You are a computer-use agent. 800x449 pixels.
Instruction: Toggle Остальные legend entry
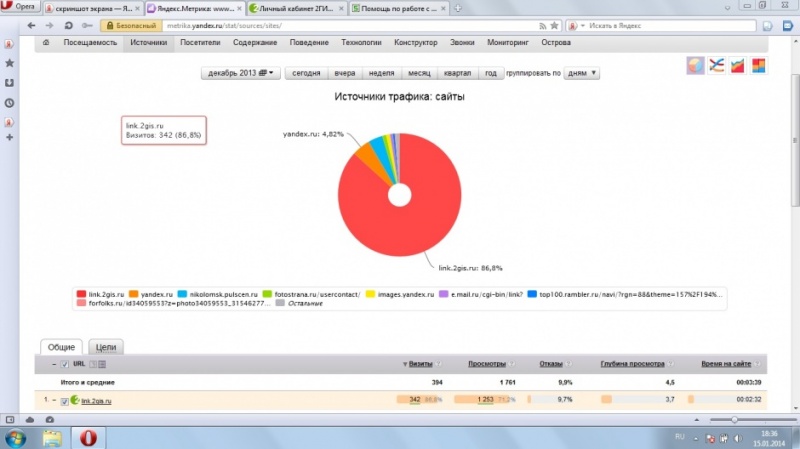click(x=299, y=303)
